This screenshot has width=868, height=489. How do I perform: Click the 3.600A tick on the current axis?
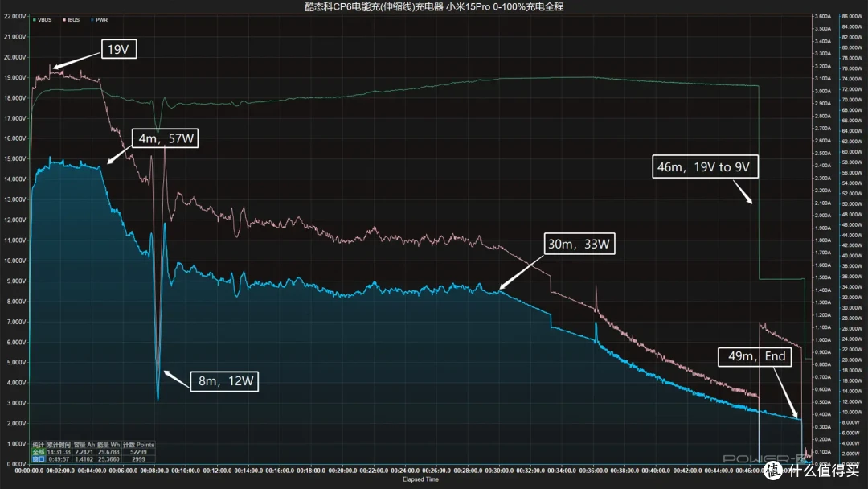[x=823, y=17]
